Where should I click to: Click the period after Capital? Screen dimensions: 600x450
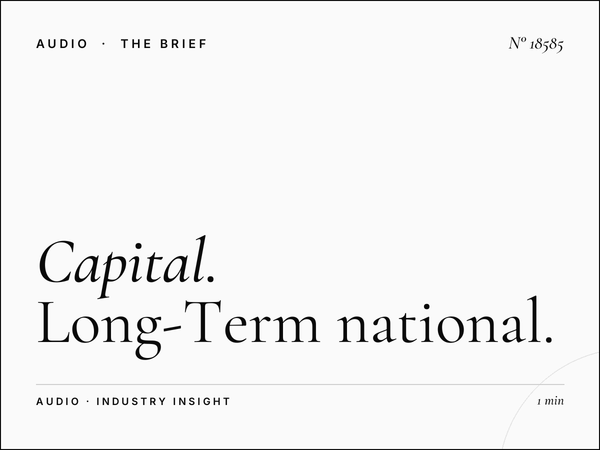coord(210,279)
